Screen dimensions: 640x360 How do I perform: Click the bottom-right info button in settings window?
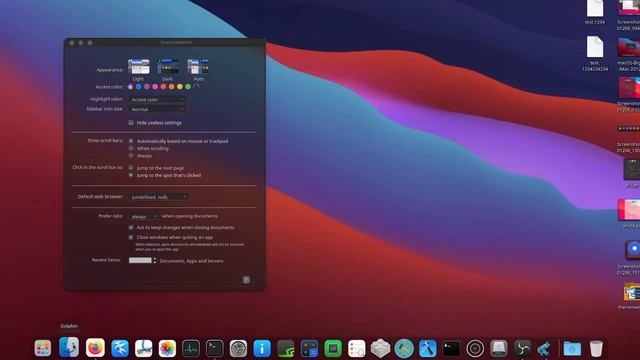point(246,280)
